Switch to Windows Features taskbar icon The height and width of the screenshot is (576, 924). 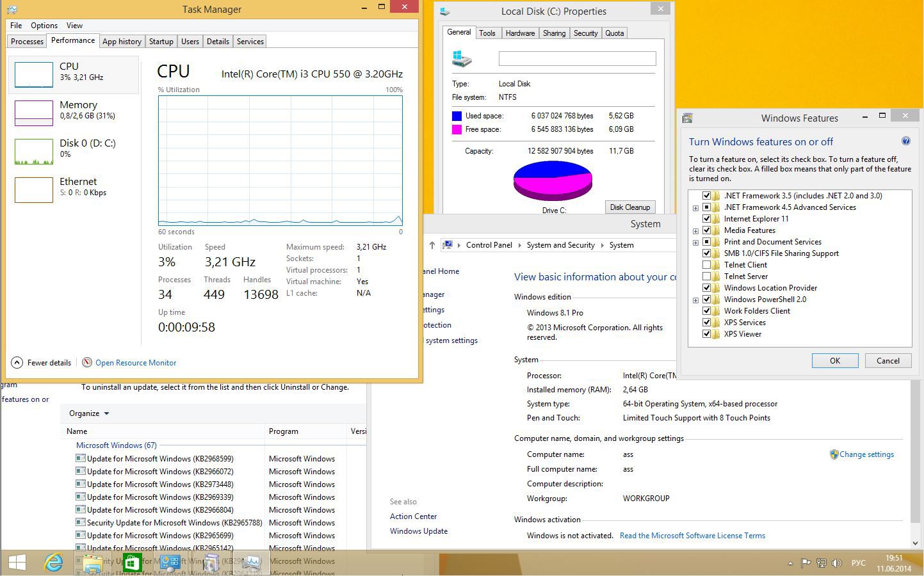(211, 563)
